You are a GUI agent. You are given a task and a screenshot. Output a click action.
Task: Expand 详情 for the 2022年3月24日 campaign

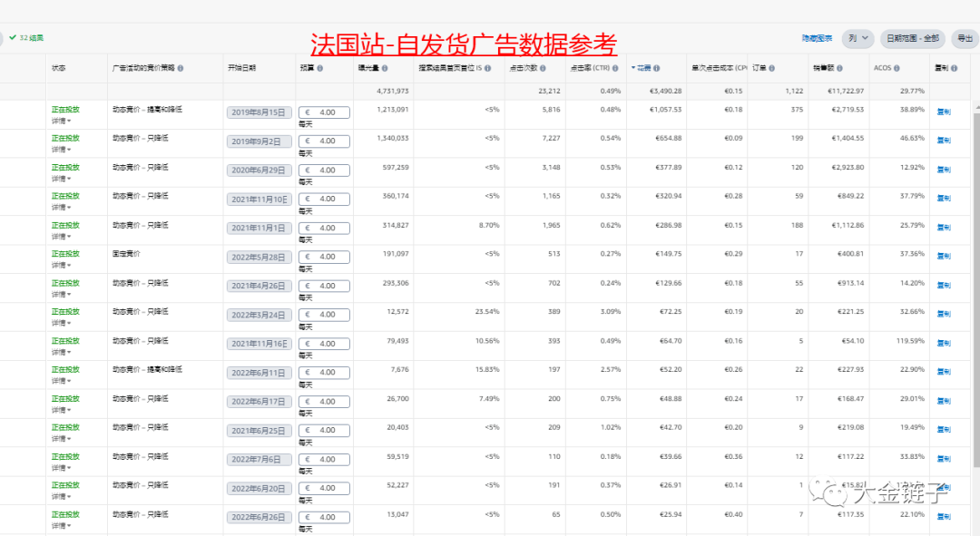[x=61, y=323]
